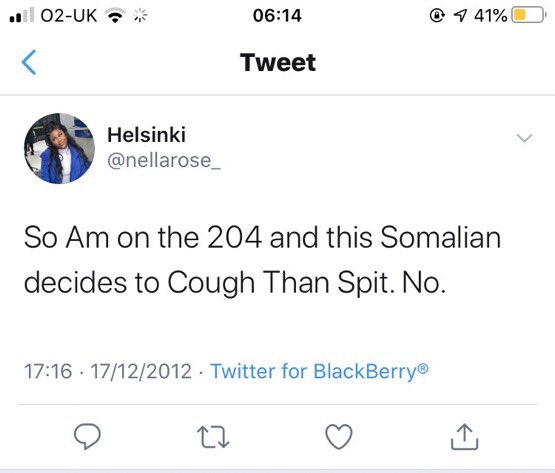This screenshot has height=473, width=555.
Task: Open Helsinki profile picture
Action: click(59, 148)
